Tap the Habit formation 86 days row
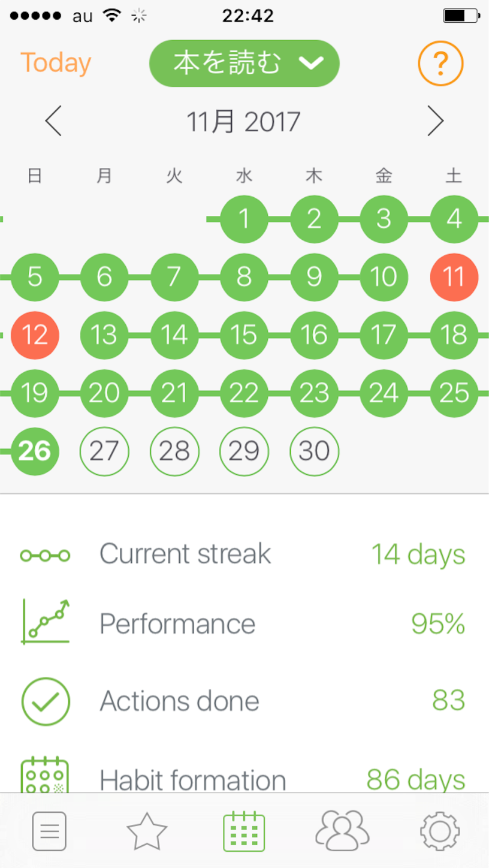This screenshot has width=489, height=868. click(x=244, y=779)
